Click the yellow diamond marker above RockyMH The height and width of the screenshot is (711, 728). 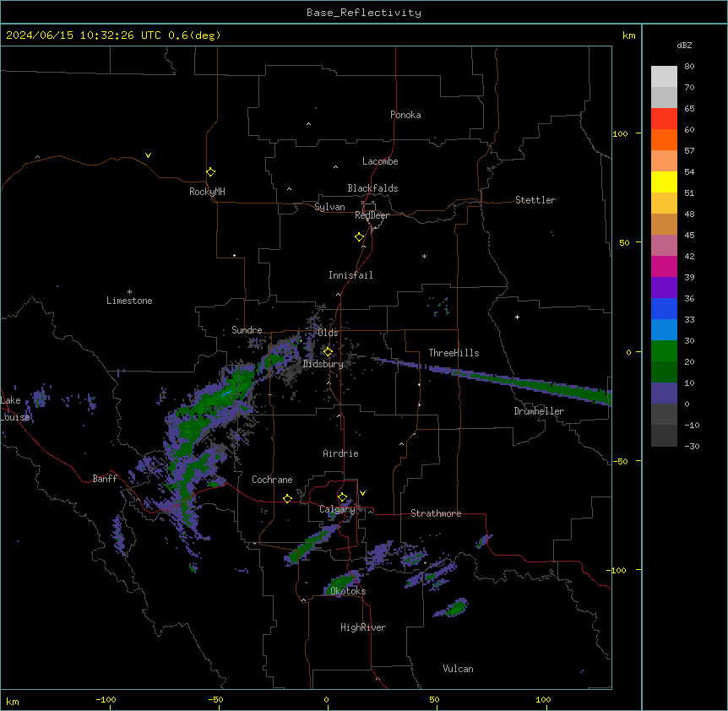point(210,172)
